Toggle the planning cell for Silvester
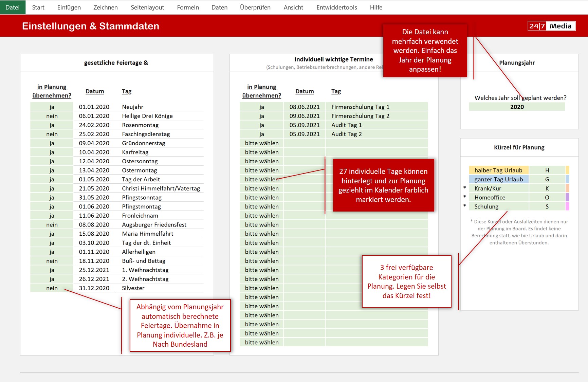The width and height of the screenshot is (588, 382). [x=52, y=288]
